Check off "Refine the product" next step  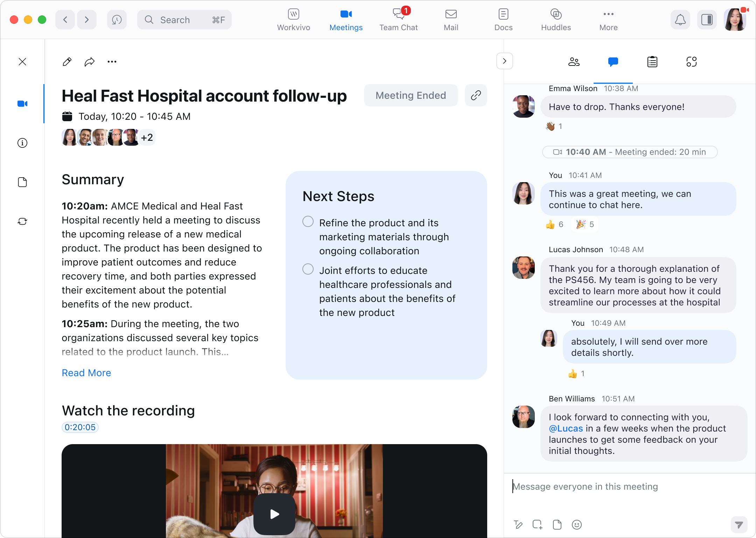[x=308, y=221]
